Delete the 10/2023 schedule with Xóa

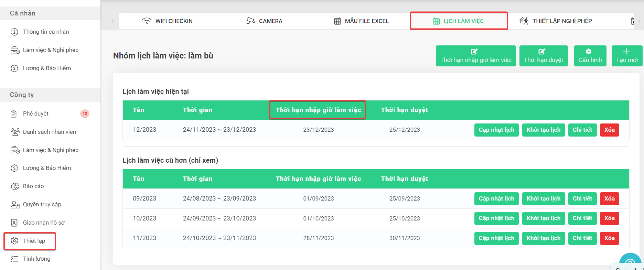pos(610,218)
